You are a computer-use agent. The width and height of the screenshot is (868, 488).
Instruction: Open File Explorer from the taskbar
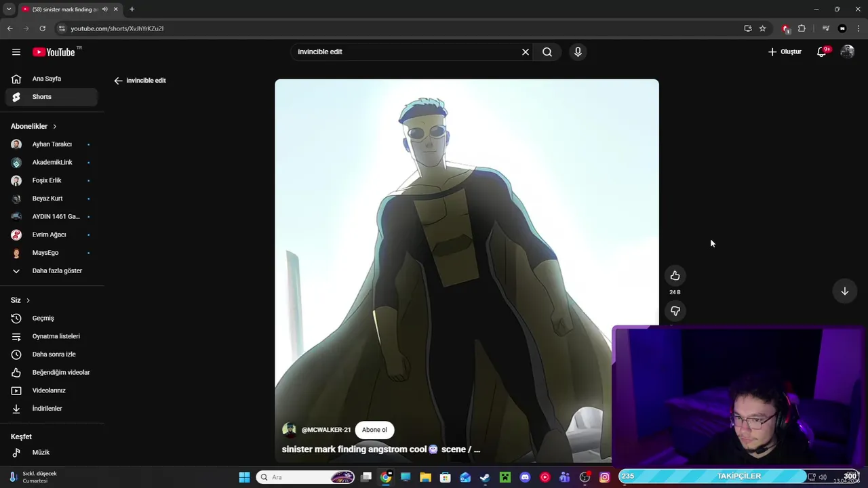425,477
